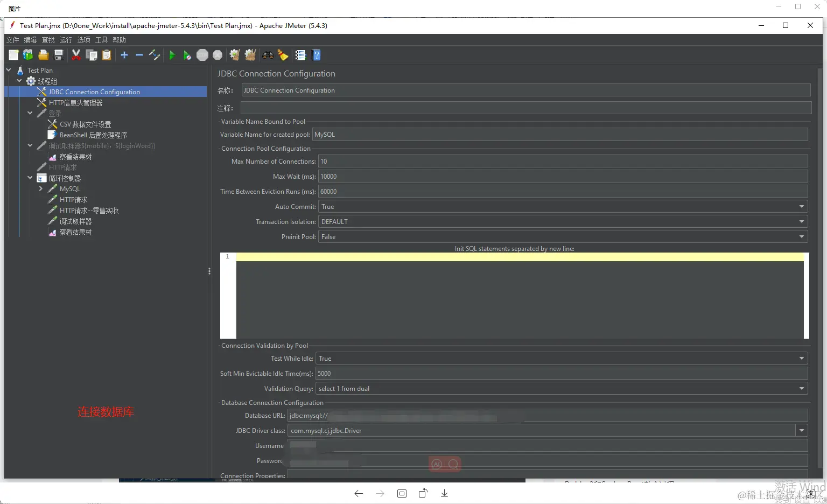827x504 pixels.
Task: Open the Templates toolbar icon
Action: (x=28, y=55)
